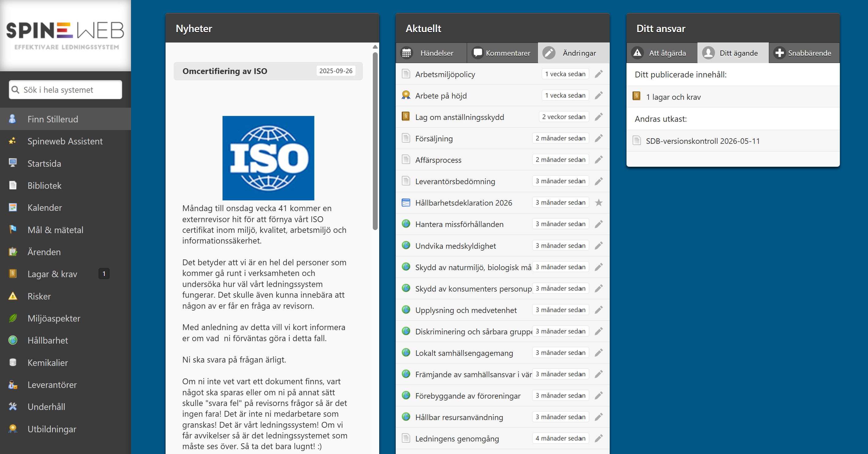Click the Leverantörer person icon
Viewport: 868px width, 454px height.
click(13, 385)
